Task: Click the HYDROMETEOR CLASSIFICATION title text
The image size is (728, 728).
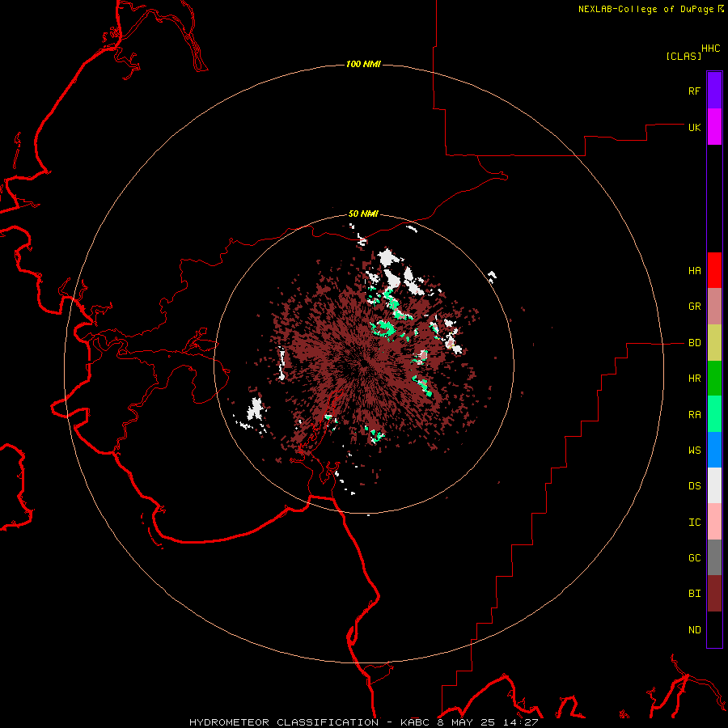Action: [x=284, y=722]
